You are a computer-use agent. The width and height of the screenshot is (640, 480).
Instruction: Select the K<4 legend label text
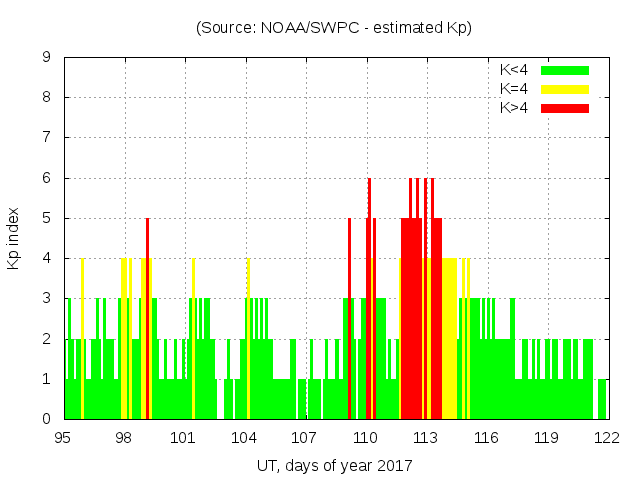(516, 70)
